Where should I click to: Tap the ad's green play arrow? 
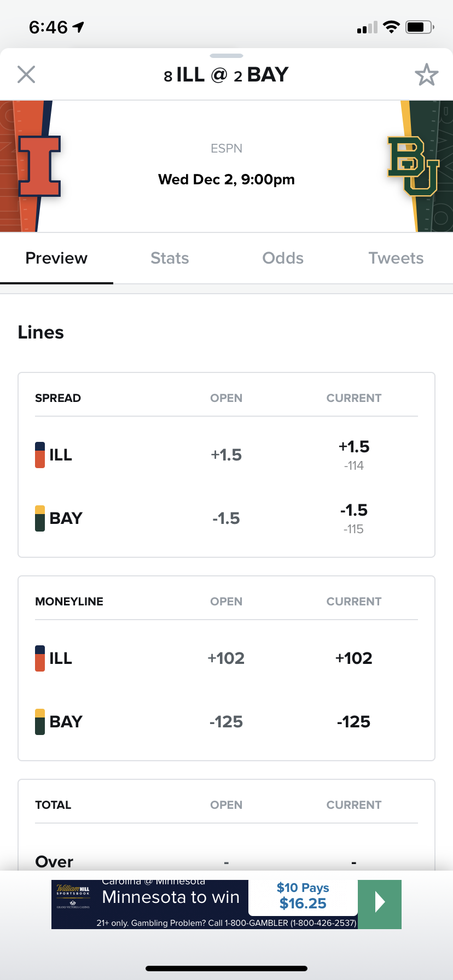380,903
